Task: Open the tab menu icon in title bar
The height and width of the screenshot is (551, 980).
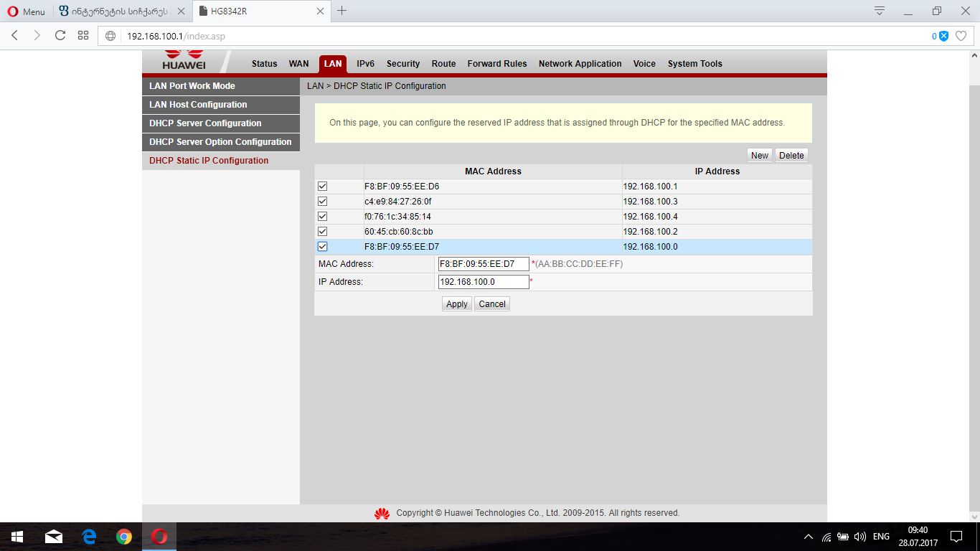Action: pyautogui.click(x=880, y=11)
